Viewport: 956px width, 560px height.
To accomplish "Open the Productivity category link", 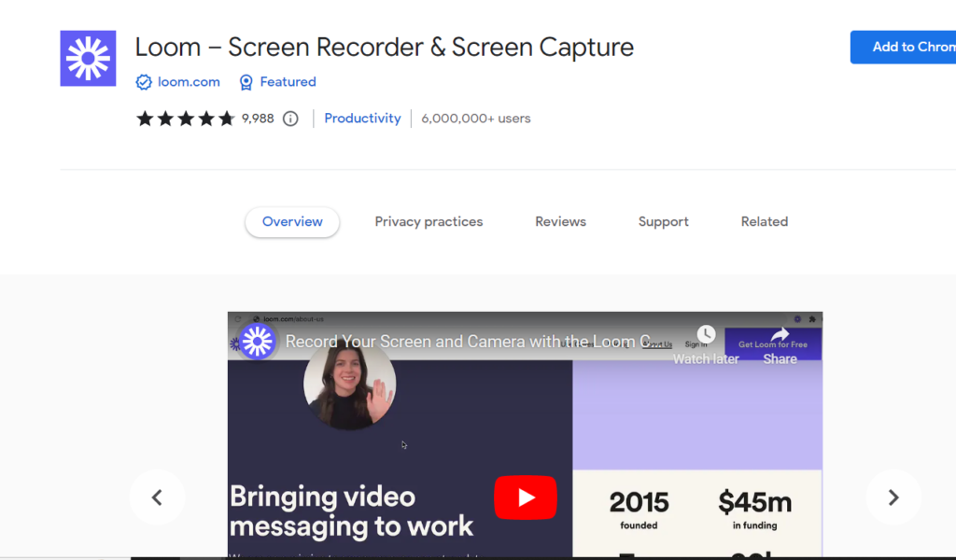I will [362, 119].
